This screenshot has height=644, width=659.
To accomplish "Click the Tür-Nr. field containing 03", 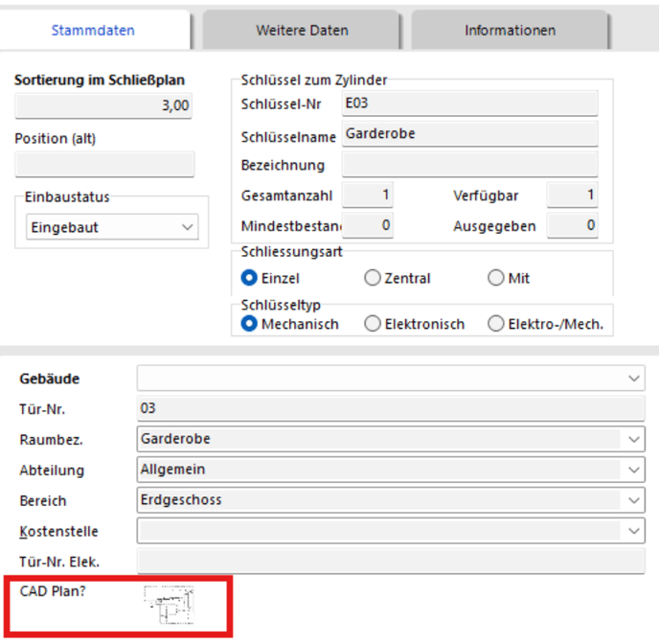I will point(391,408).
